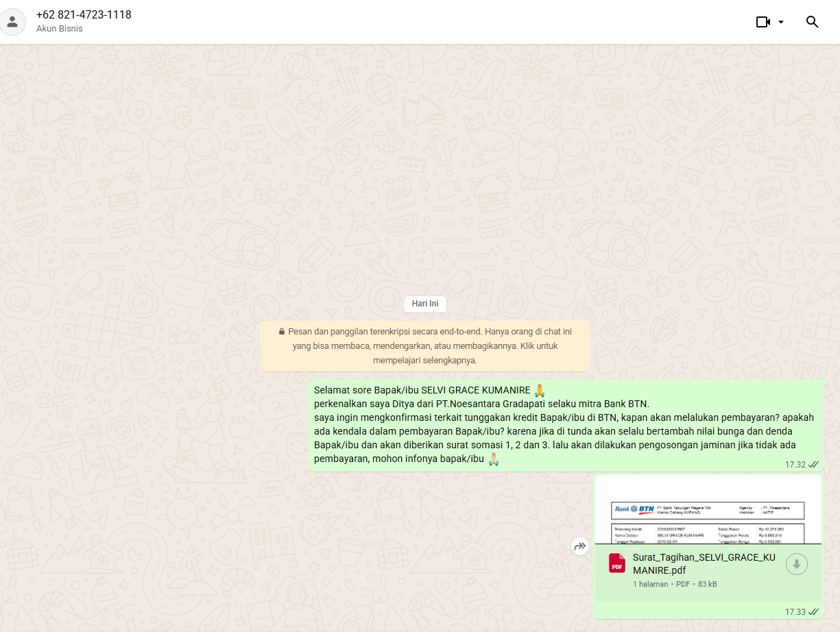Download the Surat_Tagihan PDF file
The width and height of the screenshot is (840, 632).
(x=796, y=564)
